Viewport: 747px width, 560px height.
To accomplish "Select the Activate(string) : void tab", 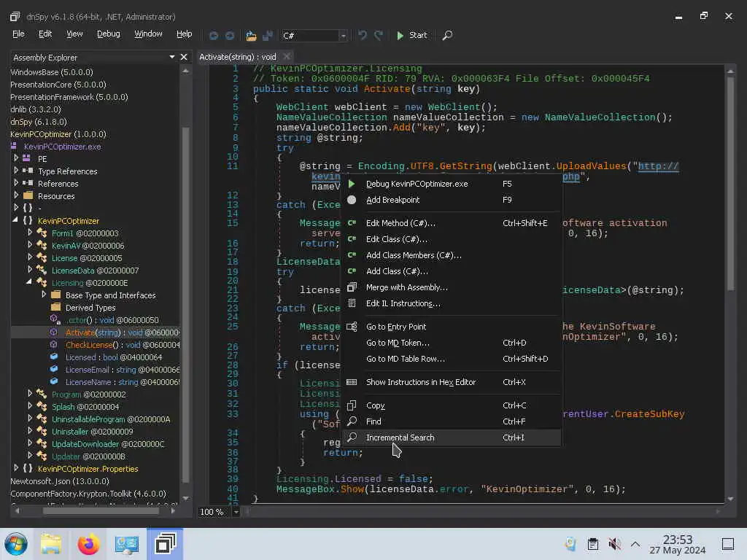I will pyautogui.click(x=238, y=57).
